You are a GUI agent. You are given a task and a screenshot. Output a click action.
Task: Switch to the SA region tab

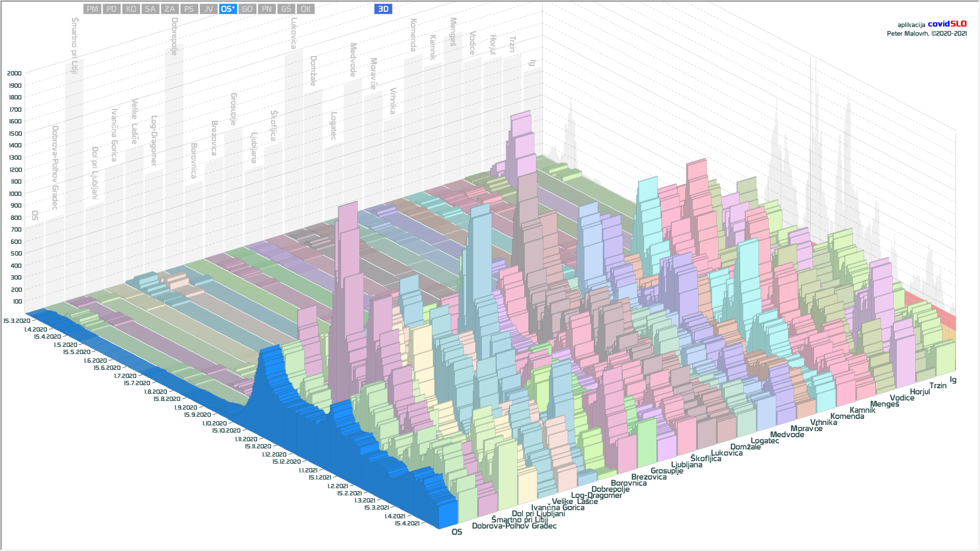(x=151, y=9)
